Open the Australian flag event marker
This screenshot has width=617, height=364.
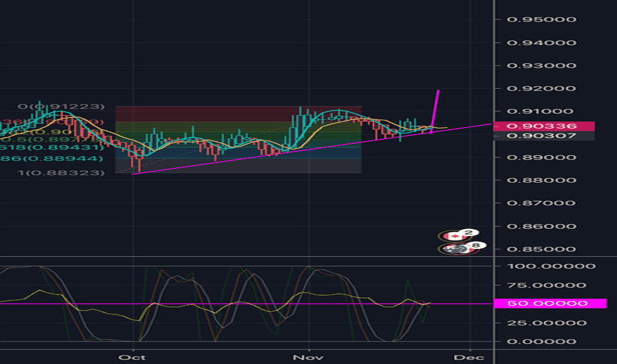pos(453,249)
